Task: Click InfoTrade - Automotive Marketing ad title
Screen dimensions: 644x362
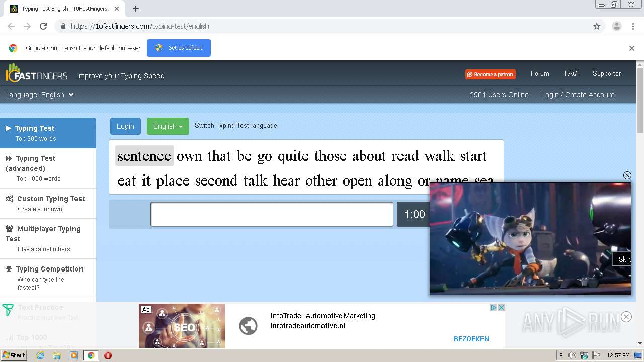Action: tap(323, 316)
